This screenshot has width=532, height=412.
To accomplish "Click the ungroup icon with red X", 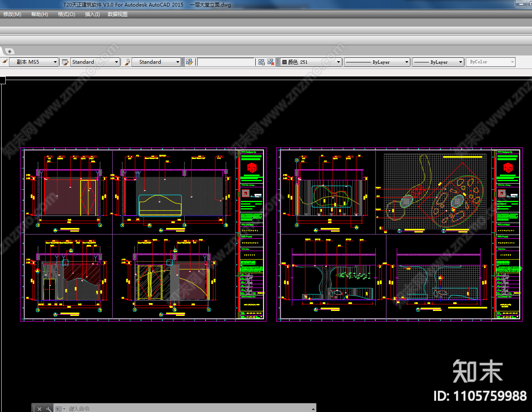I will [271, 62].
